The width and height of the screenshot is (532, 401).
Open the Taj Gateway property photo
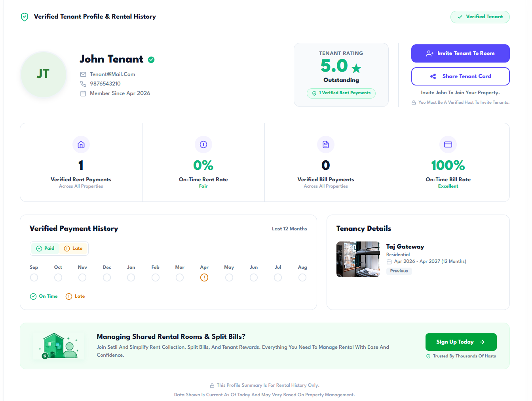point(358,259)
